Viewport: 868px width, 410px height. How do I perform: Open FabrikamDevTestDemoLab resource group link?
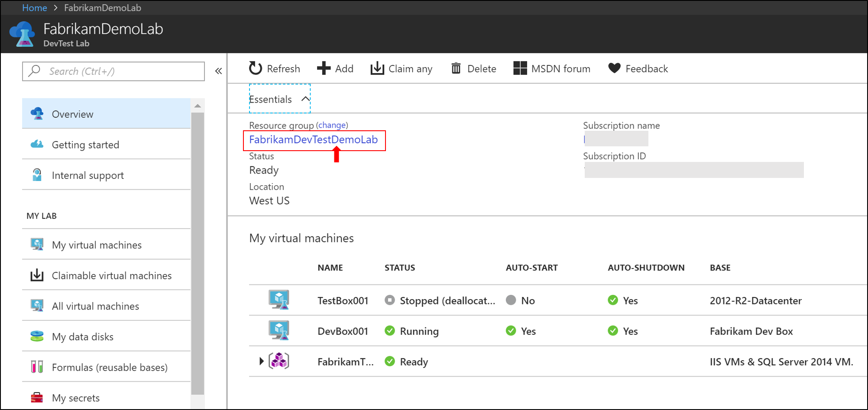click(x=313, y=139)
